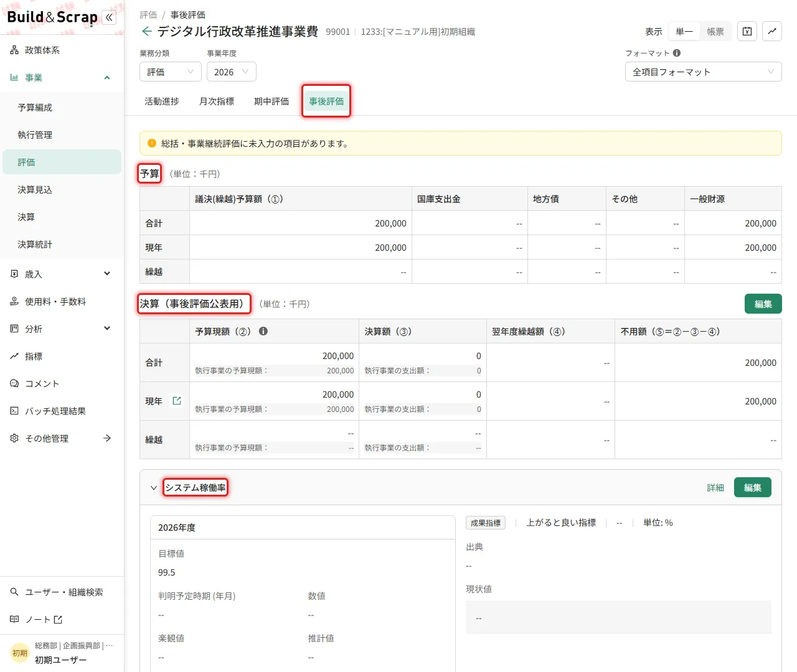Click the 2026年度 card heading
The width and height of the screenshot is (797, 672).
(x=177, y=527)
